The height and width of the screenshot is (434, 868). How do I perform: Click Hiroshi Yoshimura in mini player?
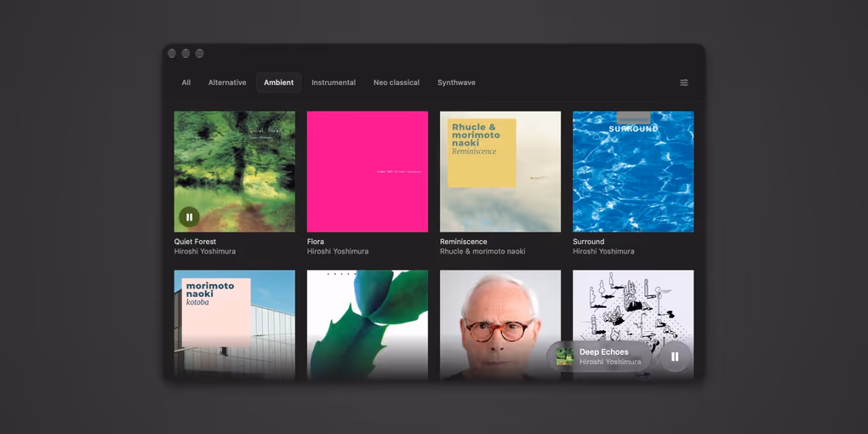coord(610,362)
